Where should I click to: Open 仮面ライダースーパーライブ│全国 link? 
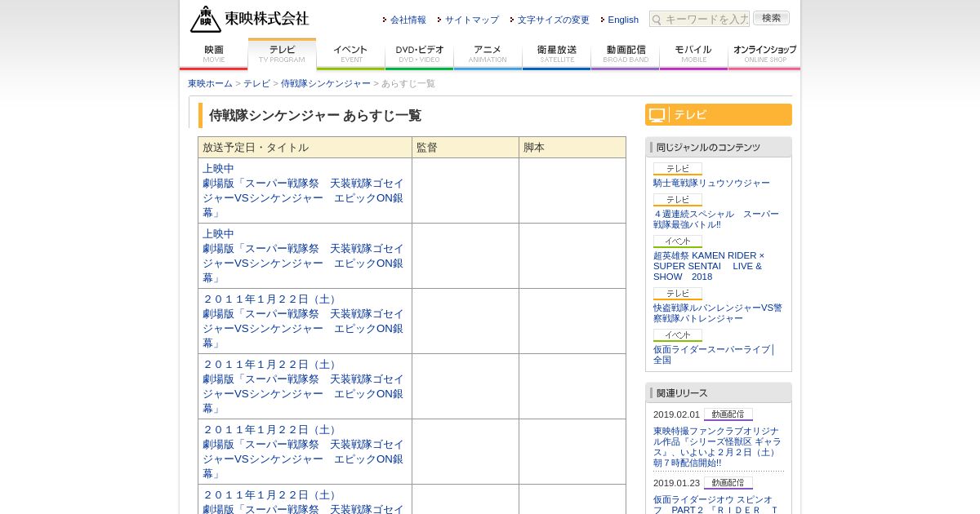click(x=714, y=354)
